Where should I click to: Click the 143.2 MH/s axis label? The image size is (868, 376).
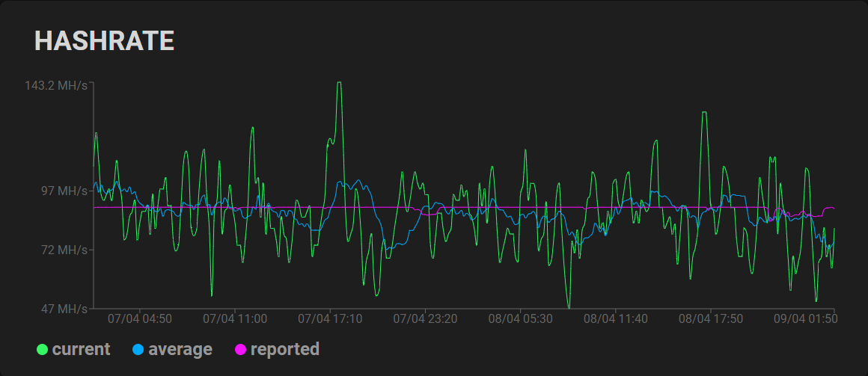56,86
